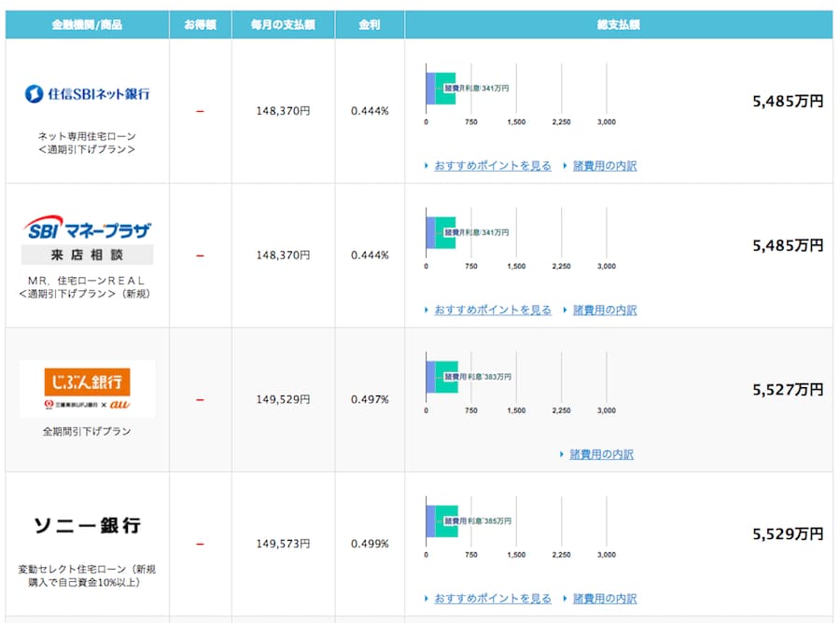Click the 金利 column header
Viewport: 840px width, 623px height.
[371, 23]
